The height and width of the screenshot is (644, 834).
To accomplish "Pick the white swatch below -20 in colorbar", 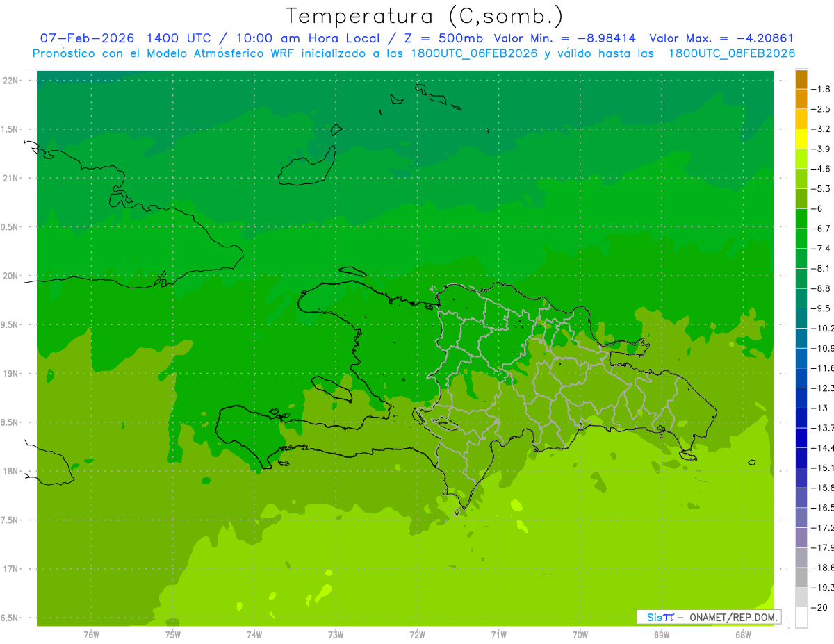I will 801,618.
